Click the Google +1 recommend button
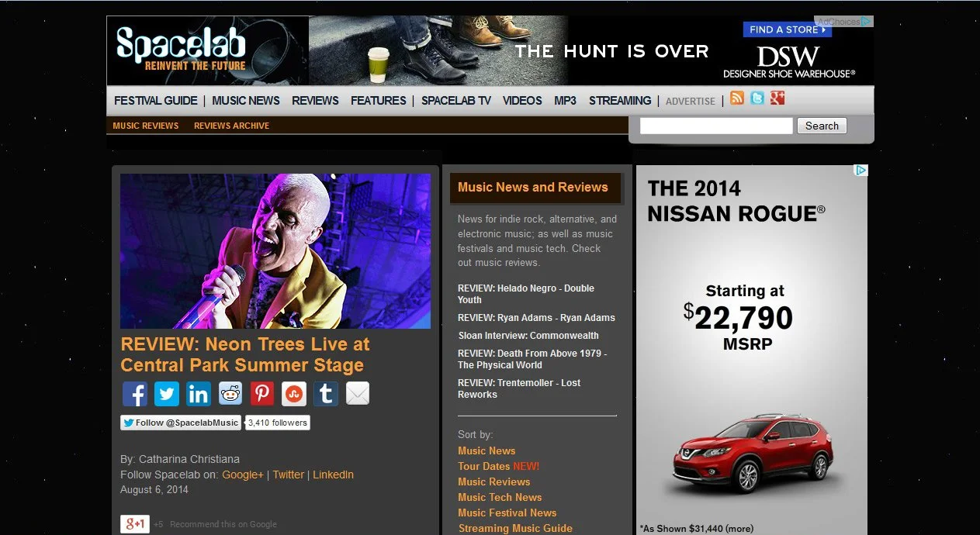Viewport: 980px width, 535px height. click(135, 524)
